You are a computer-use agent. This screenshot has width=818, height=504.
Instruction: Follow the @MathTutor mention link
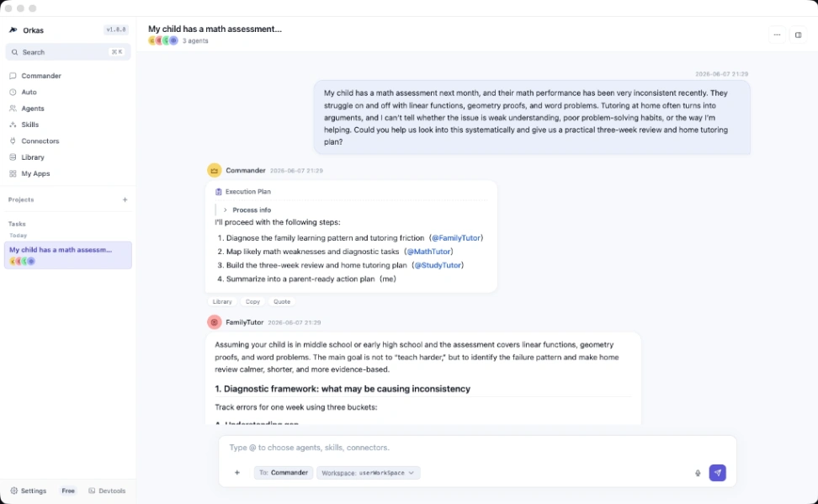point(428,252)
